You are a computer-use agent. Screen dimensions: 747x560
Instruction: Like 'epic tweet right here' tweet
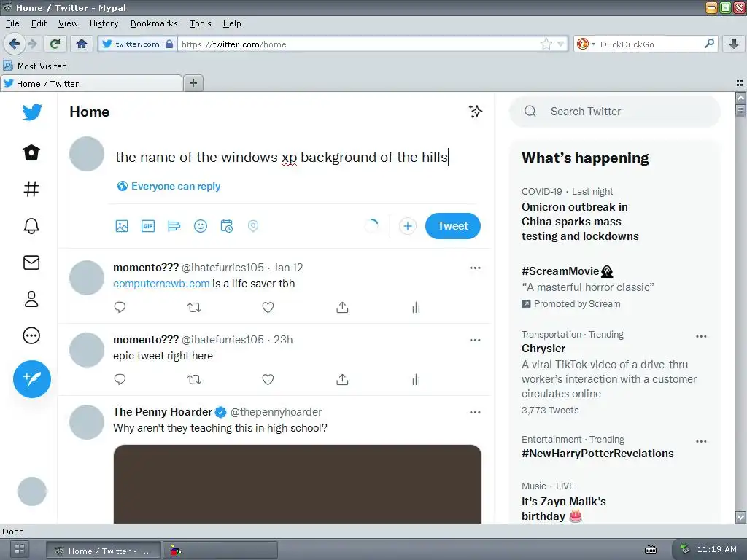click(x=268, y=379)
